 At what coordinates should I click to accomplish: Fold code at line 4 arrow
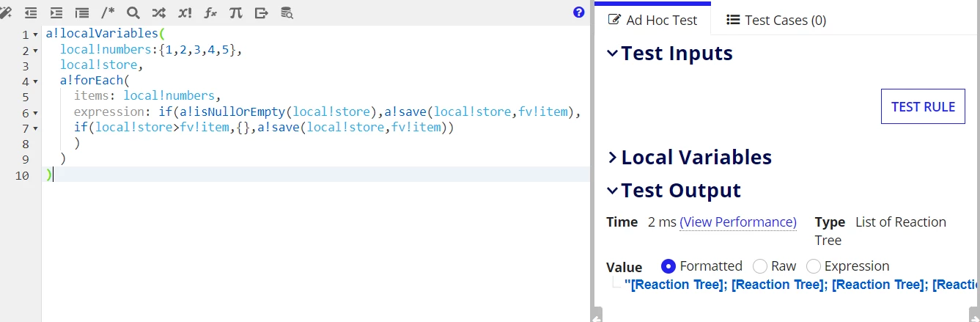tap(36, 81)
